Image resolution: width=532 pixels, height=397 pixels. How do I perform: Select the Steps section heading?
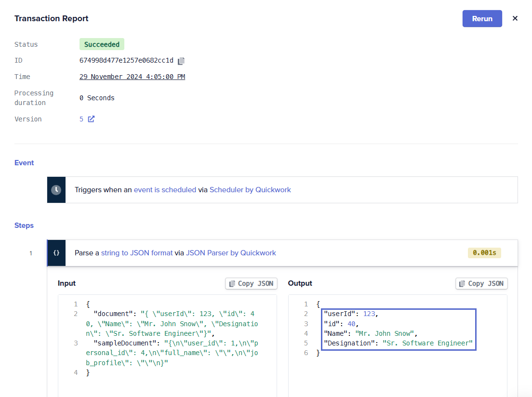24,225
